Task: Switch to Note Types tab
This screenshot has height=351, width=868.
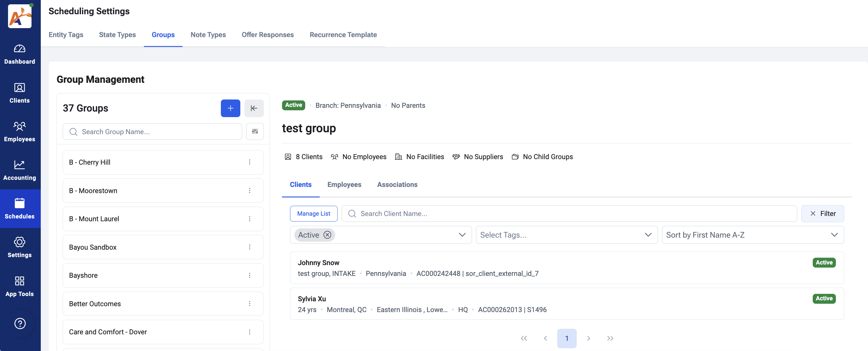Action: tap(208, 35)
